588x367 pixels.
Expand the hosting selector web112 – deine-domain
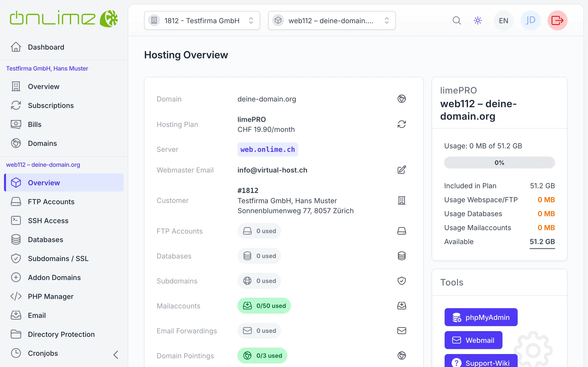click(332, 20)
